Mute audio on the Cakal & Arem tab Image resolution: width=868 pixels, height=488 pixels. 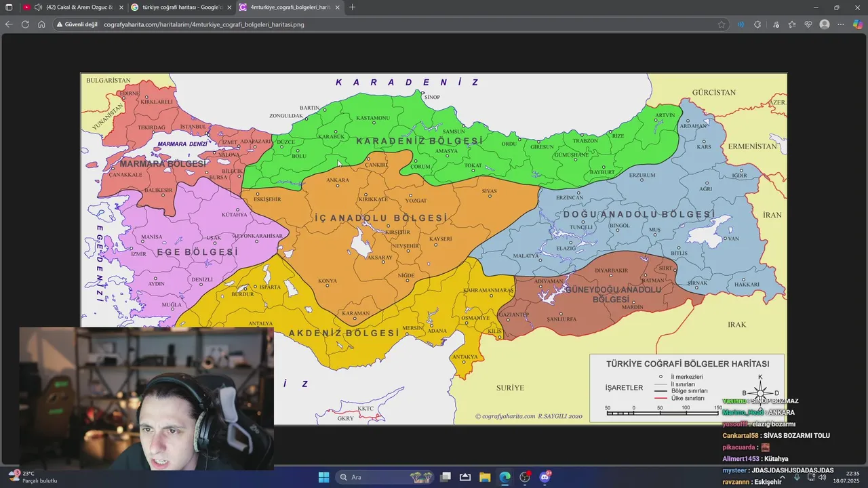pos(39,7)
